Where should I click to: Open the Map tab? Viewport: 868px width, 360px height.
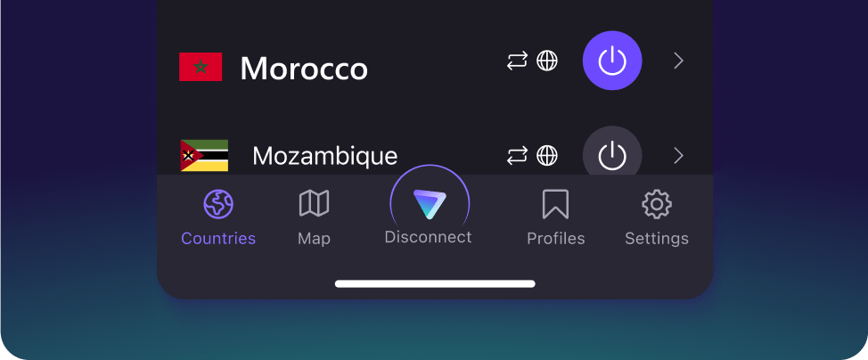[314, 217]
